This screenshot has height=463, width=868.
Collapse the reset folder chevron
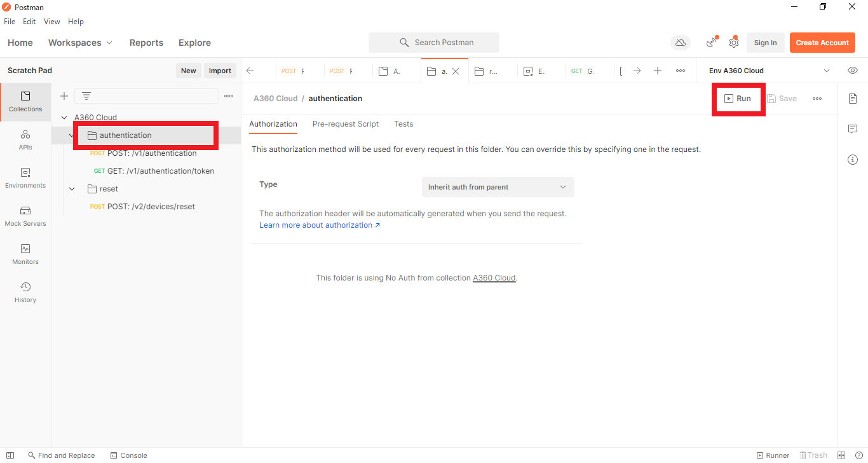[x=72, y=189]
